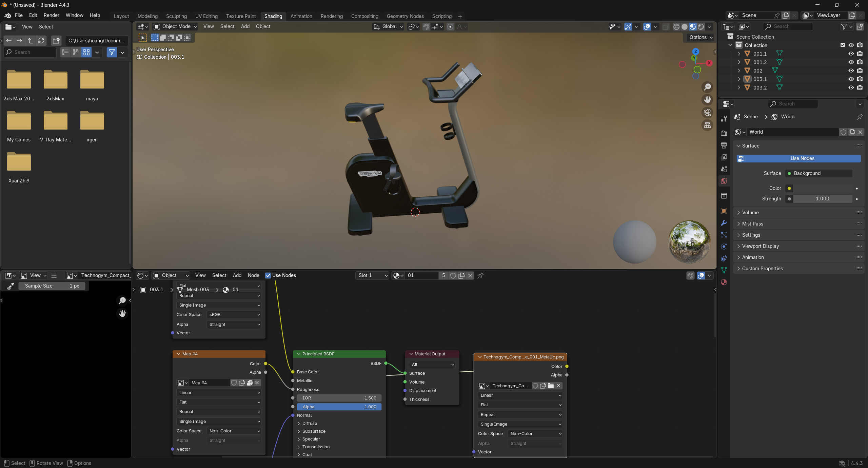The height and width of the screenshot is (468, 868).
Task: Open the Modifiers properties tab
Action: tap(724, 223)
